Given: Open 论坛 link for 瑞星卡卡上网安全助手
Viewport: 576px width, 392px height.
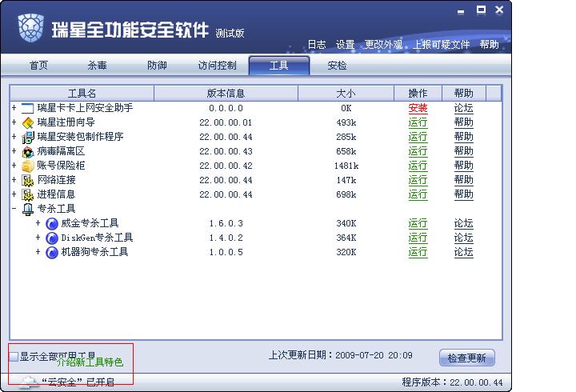Looking at the screenshot, I should 463,108.
